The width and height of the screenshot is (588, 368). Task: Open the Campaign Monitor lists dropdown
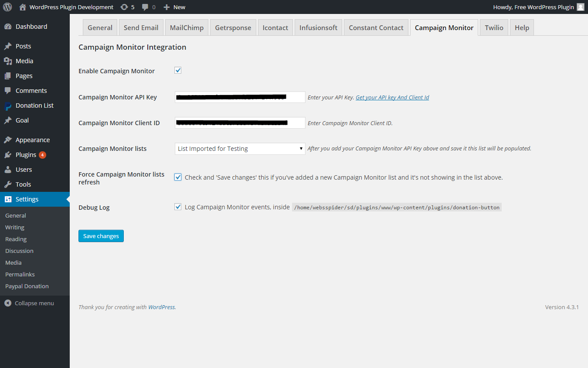(x=240, y=149)
